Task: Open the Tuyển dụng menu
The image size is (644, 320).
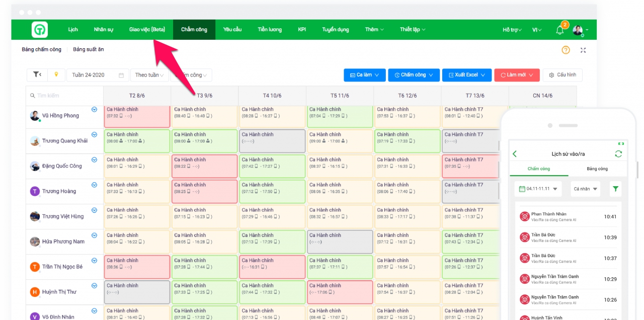Action: coord(336,30)
